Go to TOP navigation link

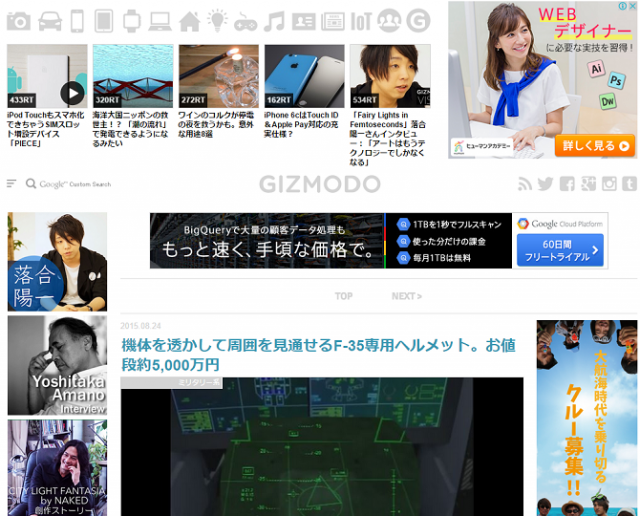[344, 296]
